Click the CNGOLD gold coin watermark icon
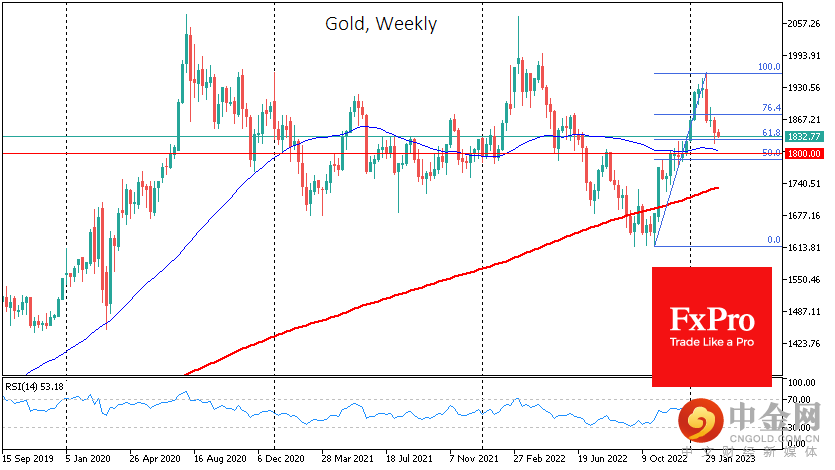Viewport: 835px width, 470px height. click(699, 423)
